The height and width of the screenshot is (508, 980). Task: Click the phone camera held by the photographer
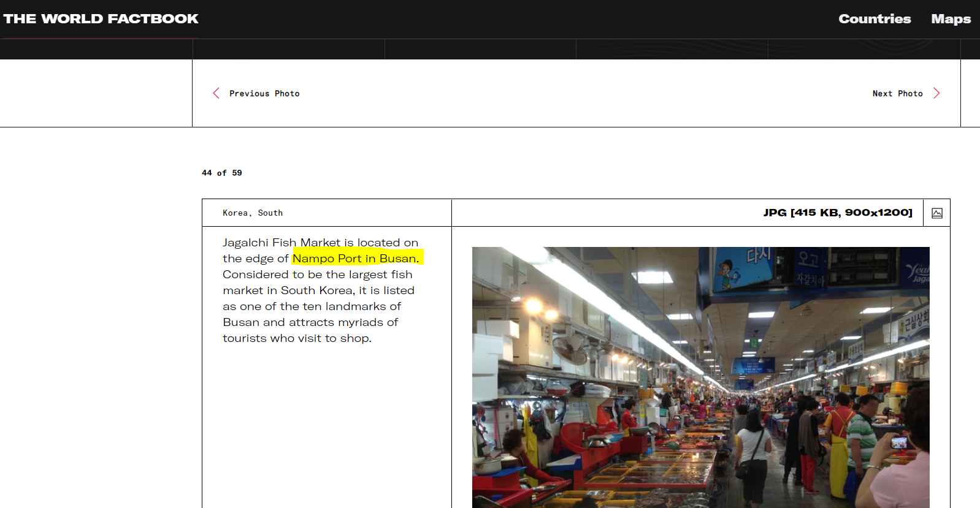[x=899, y=442]
